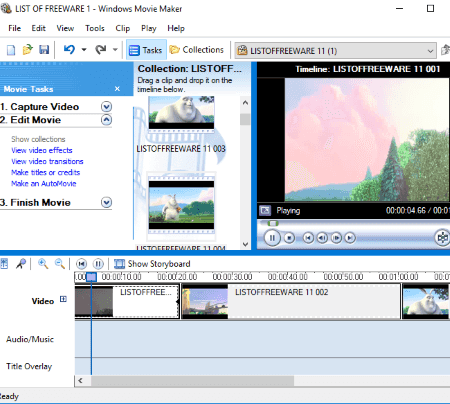Click the collection scrollbar up arrow
The width and height of the screenshot is (450, 404).
245,103
